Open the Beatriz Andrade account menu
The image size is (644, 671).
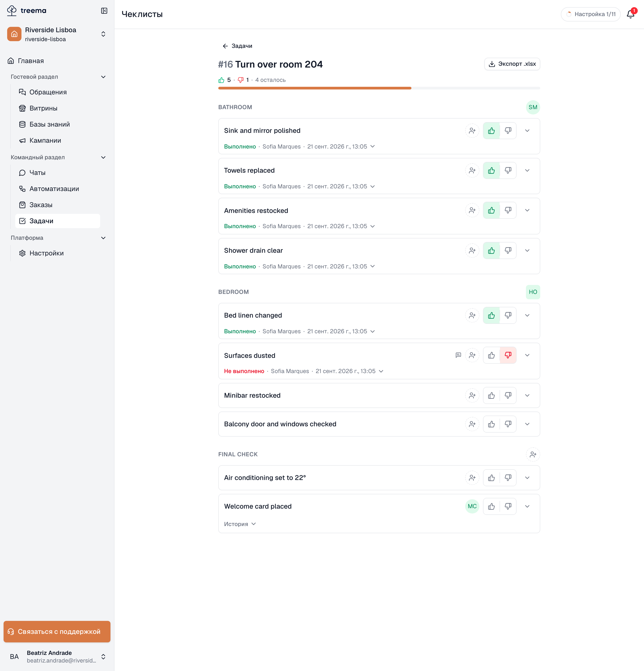(x=57, y=657)
